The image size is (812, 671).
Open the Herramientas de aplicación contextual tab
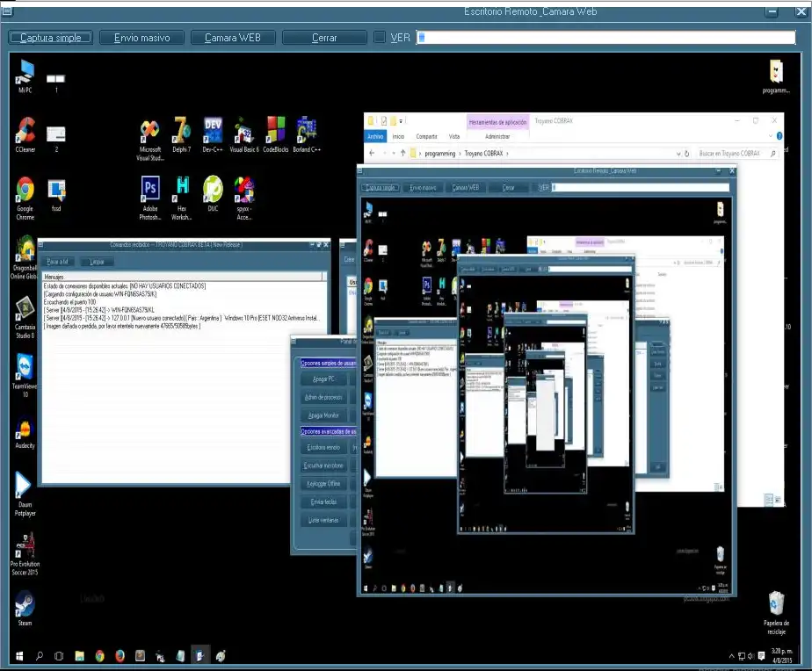click(x=497, y=122)
